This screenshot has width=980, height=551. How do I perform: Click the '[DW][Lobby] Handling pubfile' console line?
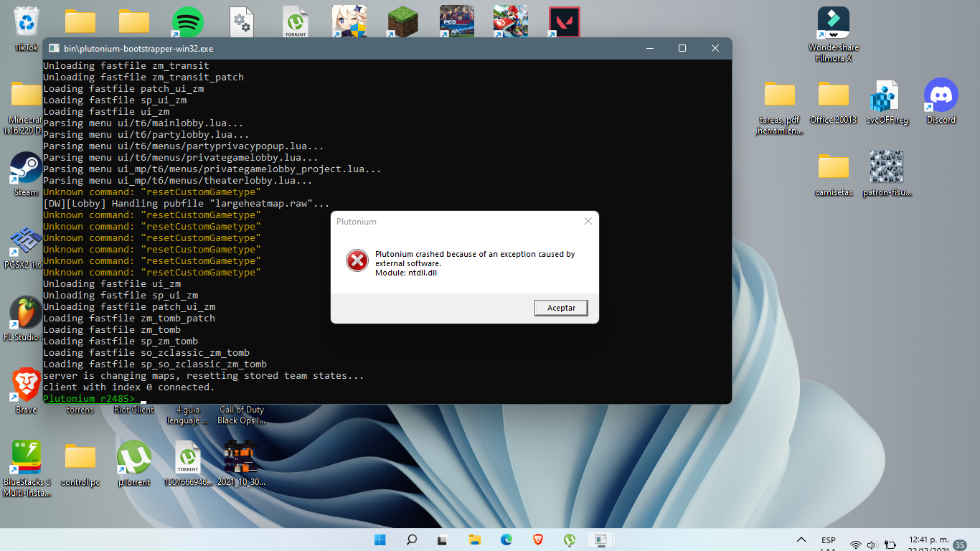point(187,203)
